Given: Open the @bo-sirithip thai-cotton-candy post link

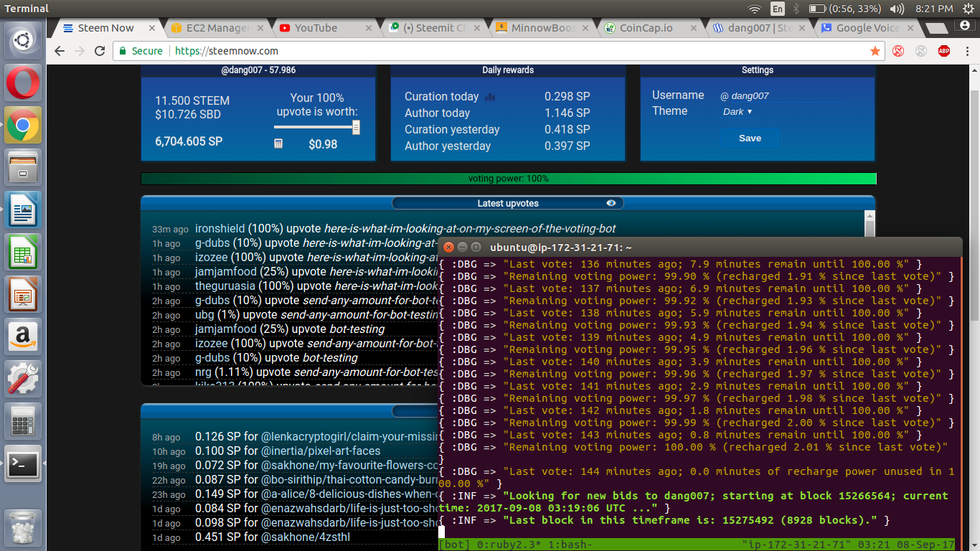Looking at the screenshot, I should (x=349, y=479).
